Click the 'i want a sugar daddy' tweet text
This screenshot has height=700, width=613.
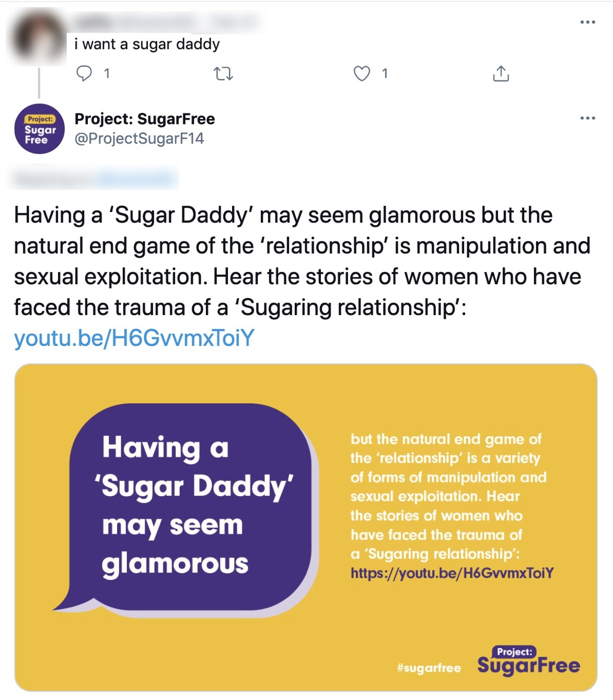[147, 44]
